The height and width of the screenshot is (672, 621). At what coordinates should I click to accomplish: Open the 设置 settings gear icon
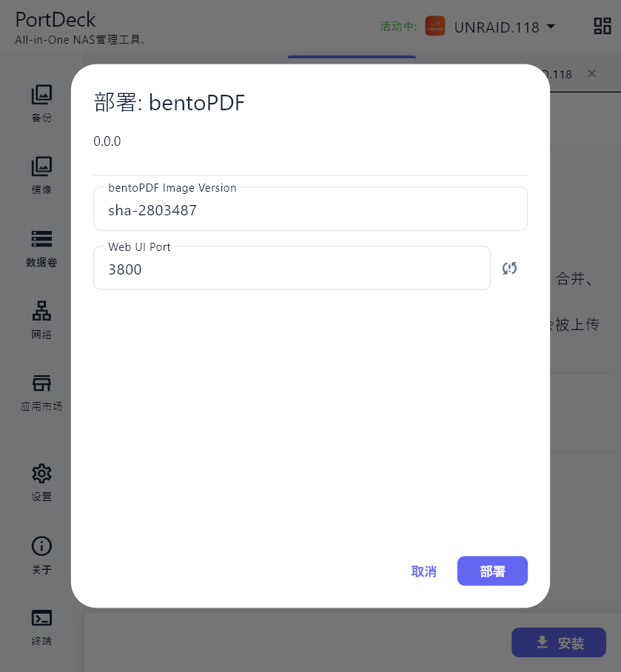click(41, 474)
